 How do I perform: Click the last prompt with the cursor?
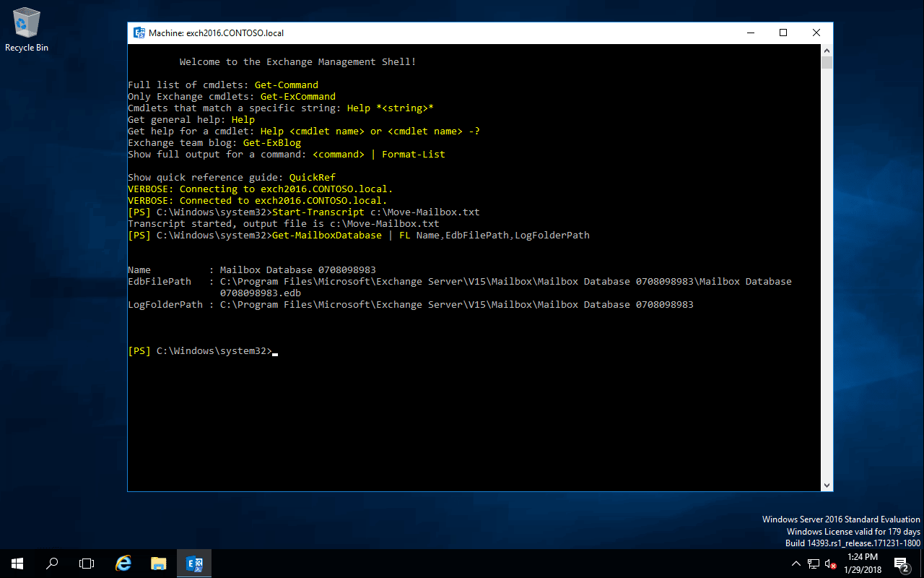tap(203, 351)
